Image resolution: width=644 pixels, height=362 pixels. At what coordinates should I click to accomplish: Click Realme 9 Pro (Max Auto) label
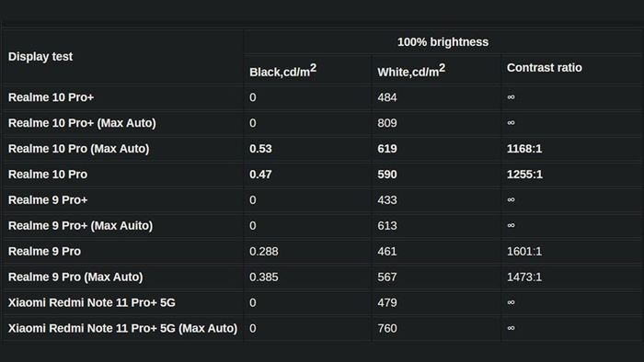(75, 277)
